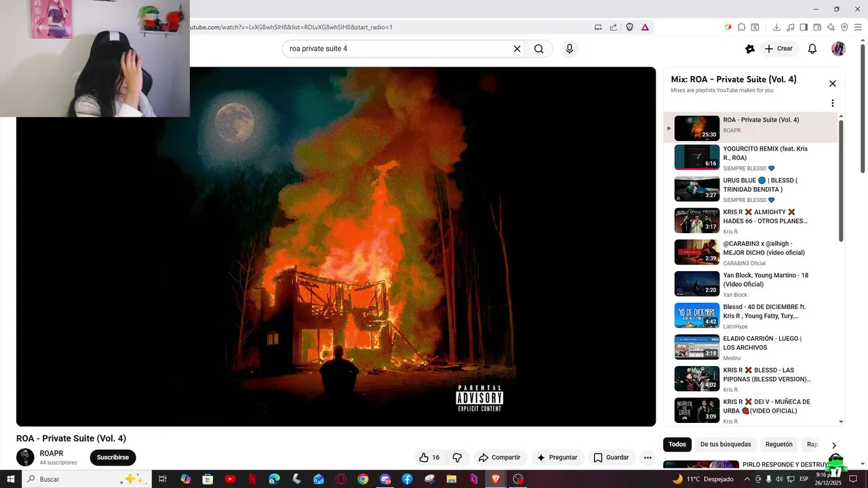The image size is (868, 488).
Task: Select the Reguetón chip
Action: (779, 445)
